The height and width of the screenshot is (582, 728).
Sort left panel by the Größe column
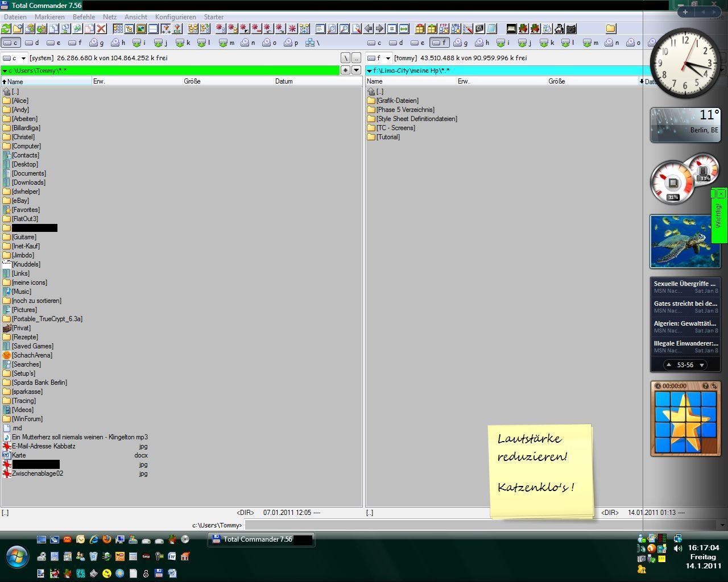(192, 81)
